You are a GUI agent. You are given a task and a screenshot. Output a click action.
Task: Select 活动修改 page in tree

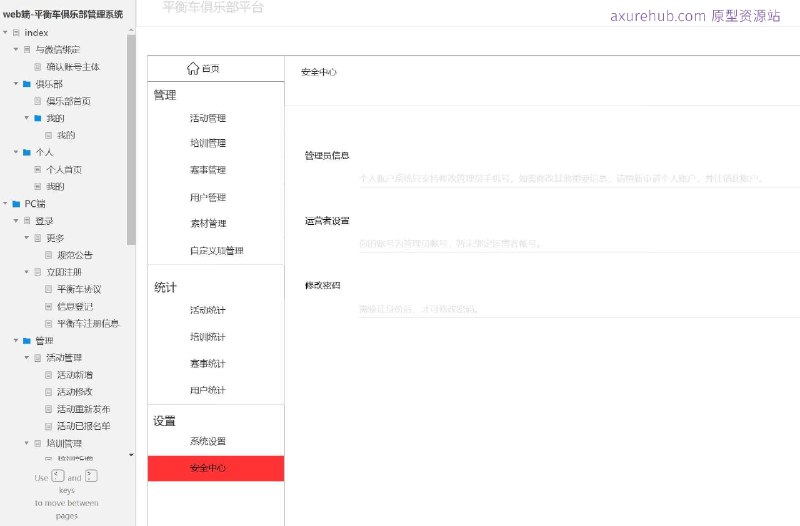[74, 392]
